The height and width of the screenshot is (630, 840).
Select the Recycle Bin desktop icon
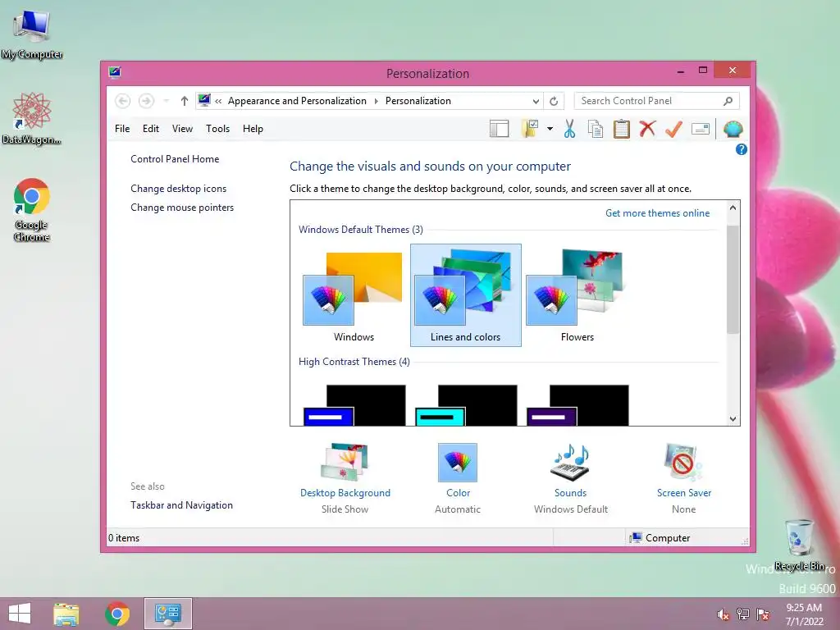[800, 545]
